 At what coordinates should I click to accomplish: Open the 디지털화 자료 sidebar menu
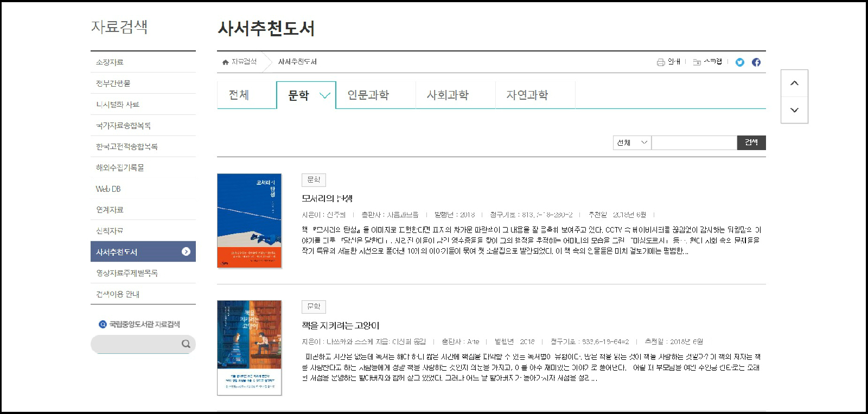pos(143,105)
